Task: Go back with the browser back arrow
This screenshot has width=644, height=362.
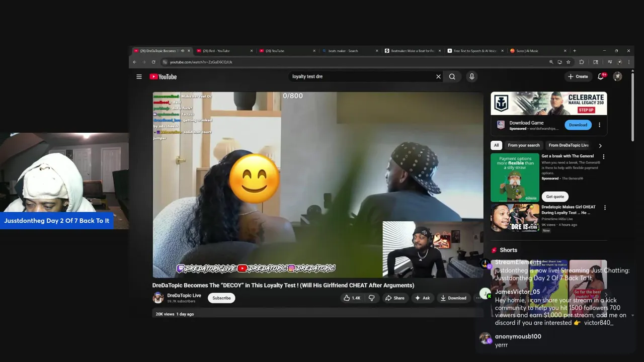Action: click(x=134, y=62)
